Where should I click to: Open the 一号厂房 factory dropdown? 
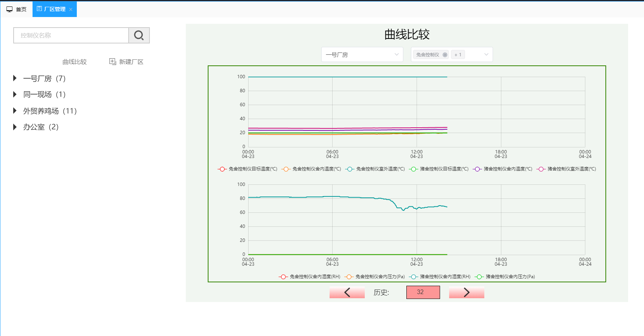pos(362,54)
